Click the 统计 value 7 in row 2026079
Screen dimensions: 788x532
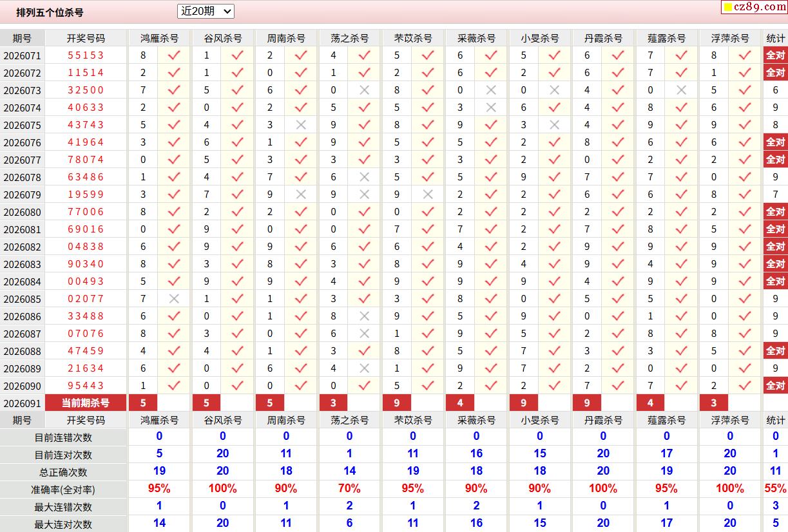[776, 195]
